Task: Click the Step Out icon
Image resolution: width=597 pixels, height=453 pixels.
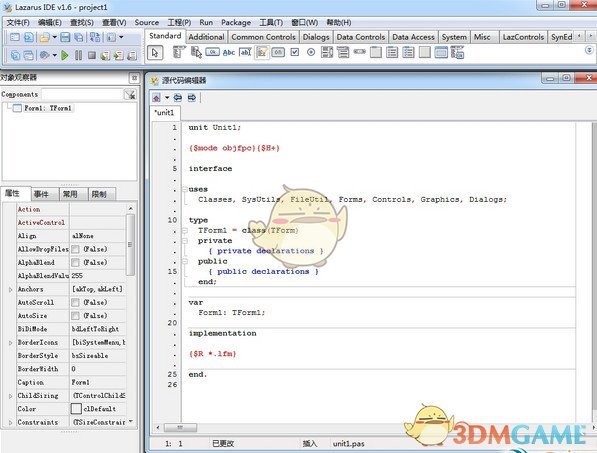Action: click(132, 56)
